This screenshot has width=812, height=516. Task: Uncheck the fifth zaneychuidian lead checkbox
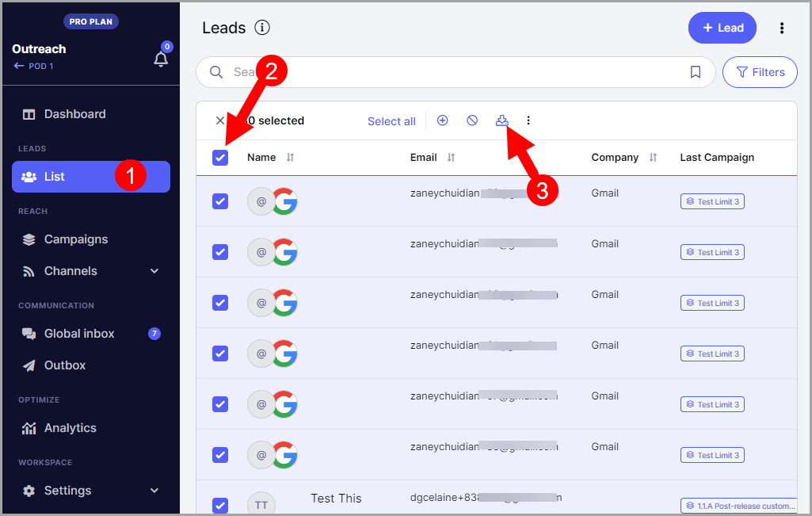pos(220,404)
